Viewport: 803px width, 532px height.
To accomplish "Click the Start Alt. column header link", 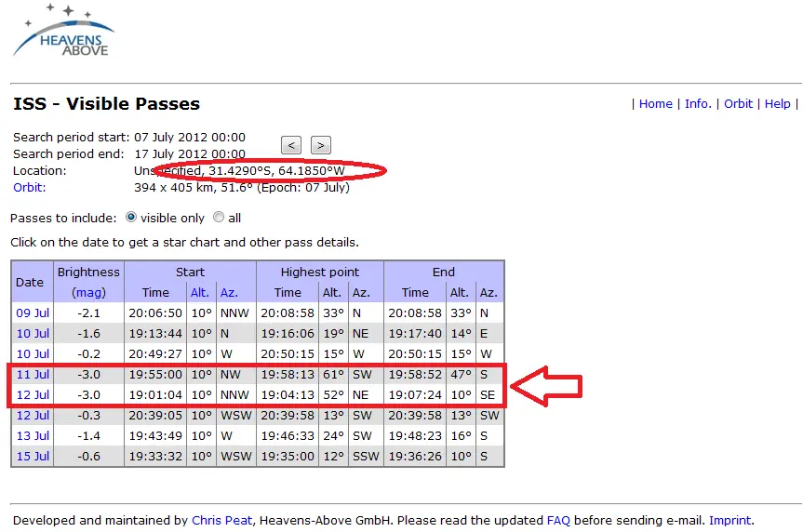I will click(x=200, y=292).
